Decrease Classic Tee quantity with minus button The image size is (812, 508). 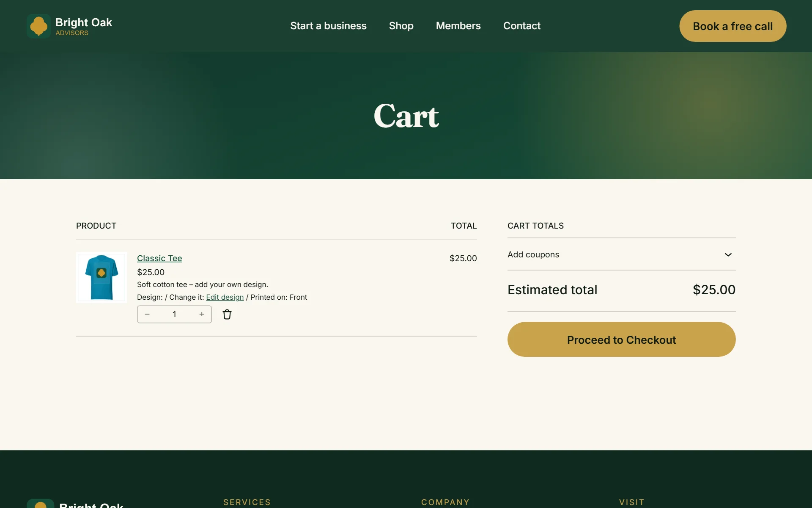[x=147, y=314]
